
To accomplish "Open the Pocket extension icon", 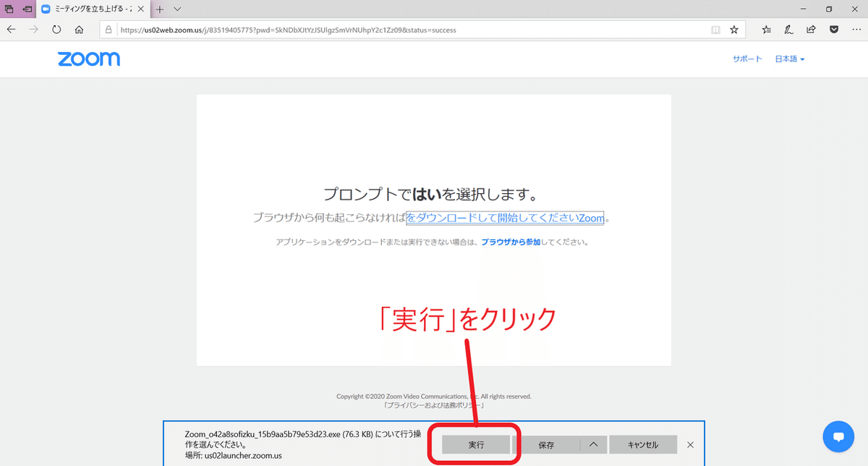I will [x=833, y=30].
